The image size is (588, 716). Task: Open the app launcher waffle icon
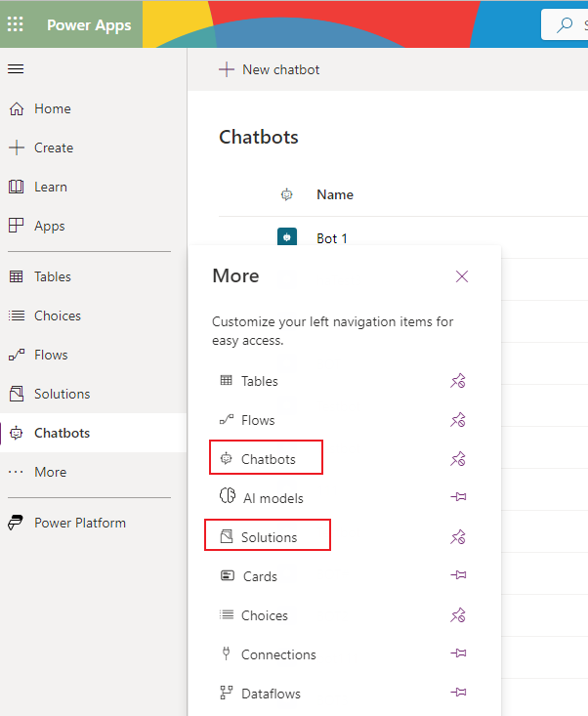(15, 23)
